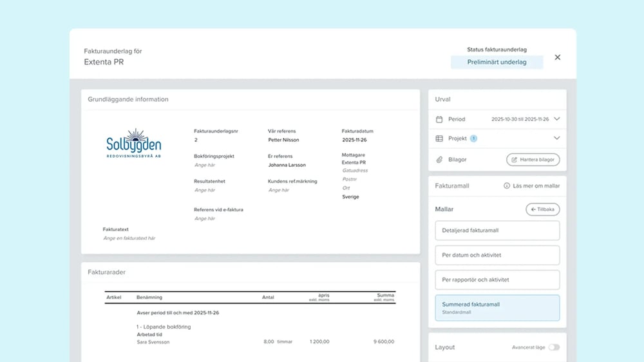Click the Projekt table icon
The width and height of the screenshot is (644, 362).
pyautogui.click(x=439, y=138)
